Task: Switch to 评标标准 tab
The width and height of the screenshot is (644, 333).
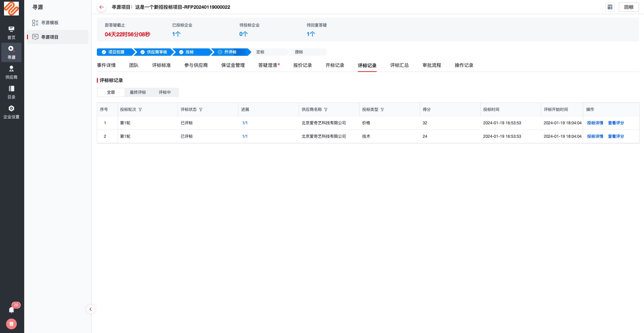Action: pos(161,65)
